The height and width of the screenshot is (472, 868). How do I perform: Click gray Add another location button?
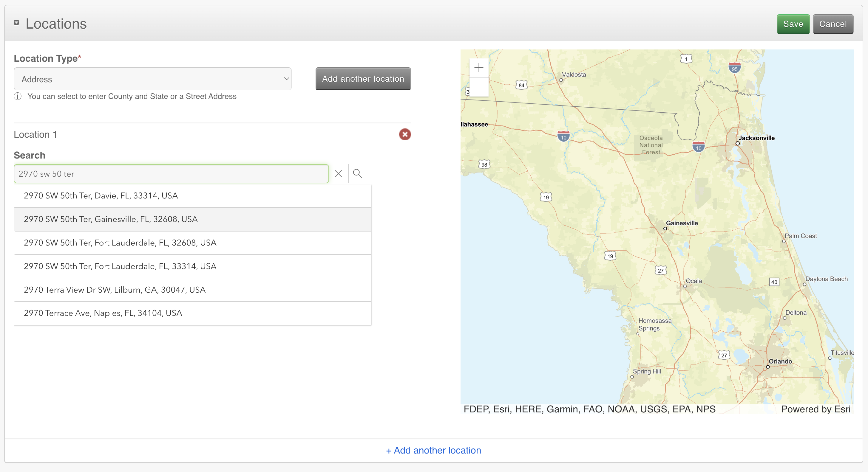(x=363, y=79)
